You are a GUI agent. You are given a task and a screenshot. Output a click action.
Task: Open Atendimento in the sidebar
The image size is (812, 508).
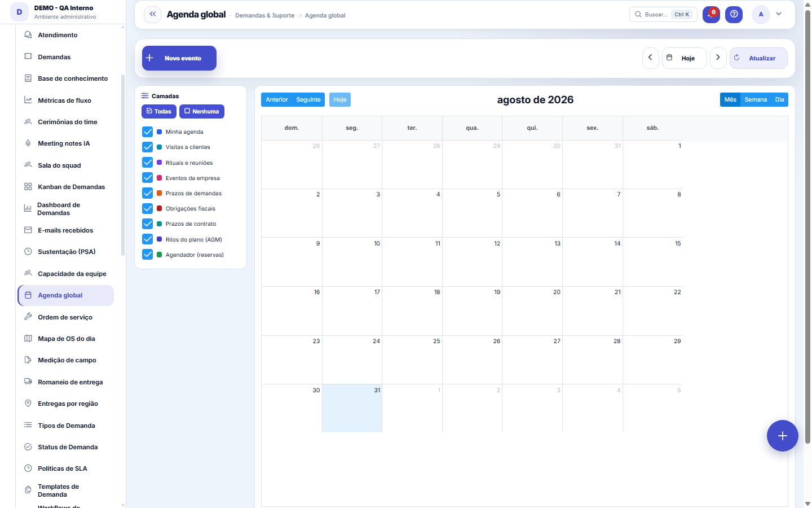(x=66, y=35)
